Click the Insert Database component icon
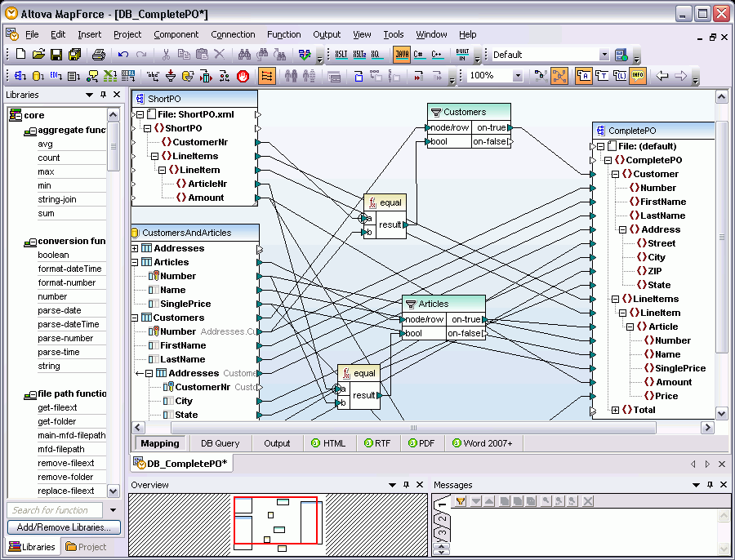This screenshot has width=735, height=560. (x=38, y=76)
